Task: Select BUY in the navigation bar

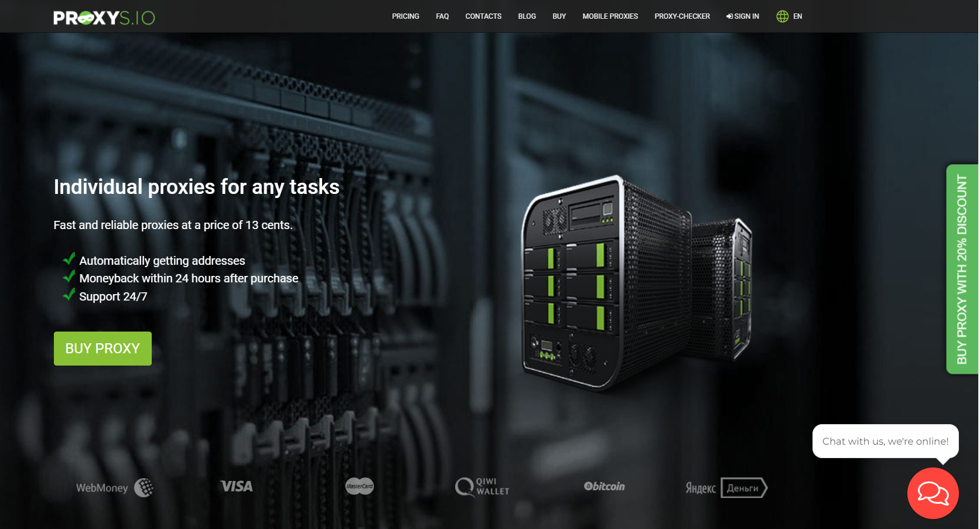Action: [x=559, y=16]
